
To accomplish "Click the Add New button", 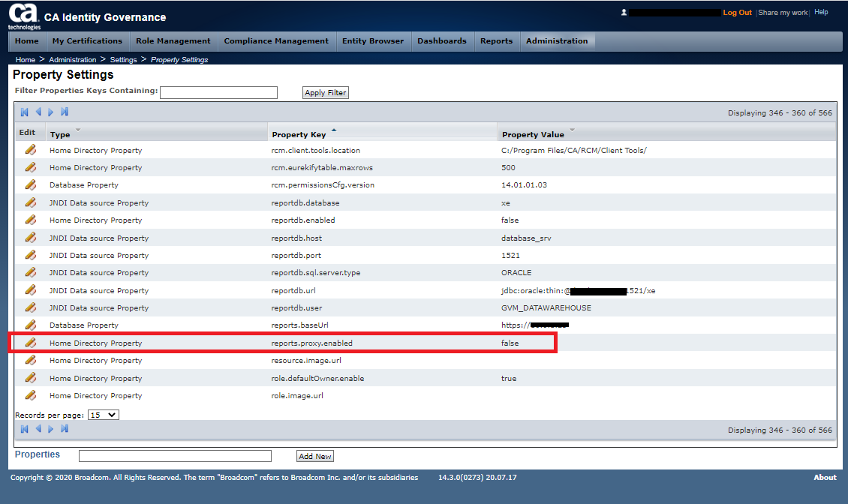I will (x=315, y=456).
